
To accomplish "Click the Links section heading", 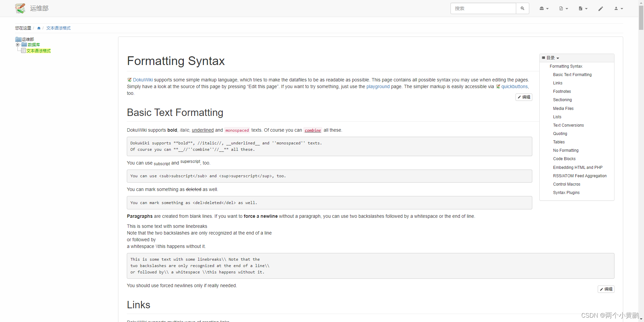I will point(139,305).
